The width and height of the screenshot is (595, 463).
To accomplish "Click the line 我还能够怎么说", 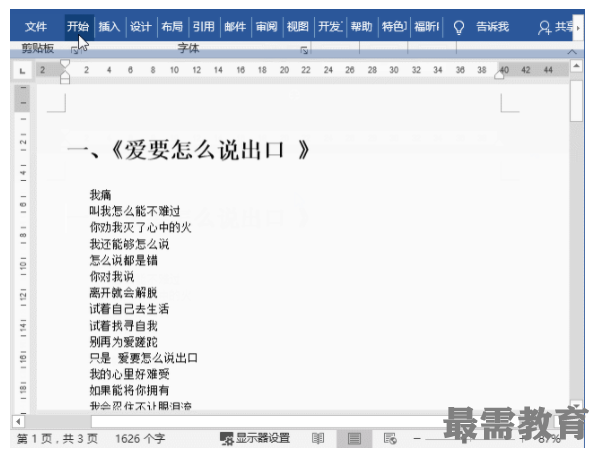I will pyautogui.click(x=129, y=244).
